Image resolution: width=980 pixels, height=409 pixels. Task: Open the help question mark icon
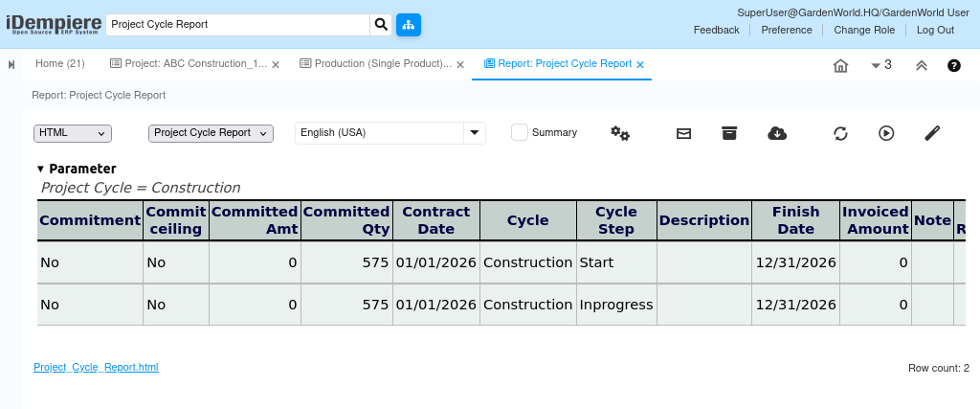point(953,65)
